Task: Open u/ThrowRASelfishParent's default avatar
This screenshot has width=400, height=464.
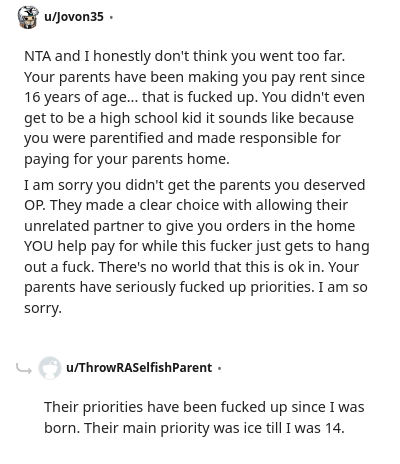Action: [x=50, y=368]
